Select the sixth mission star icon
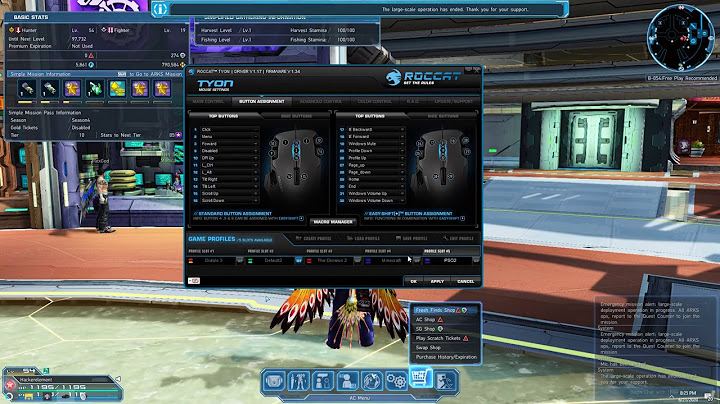720x404 pixels. pyautogui.click(x=140, y=88)
